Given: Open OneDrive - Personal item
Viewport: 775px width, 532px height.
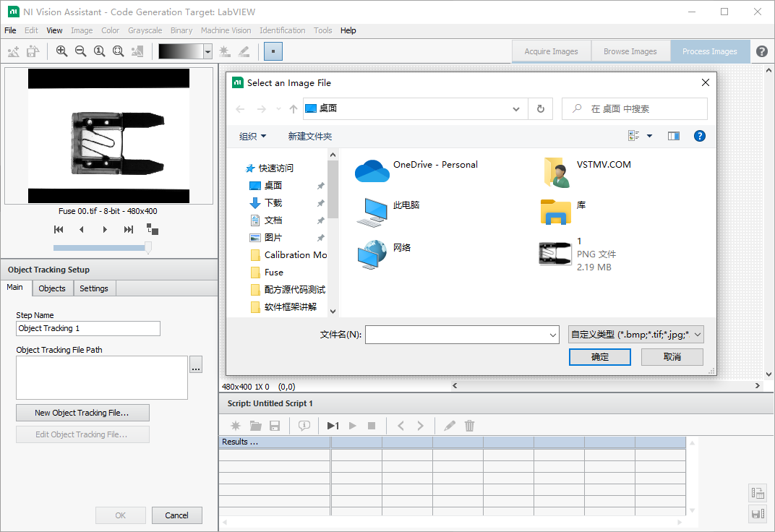Looking at the screenshot, I should coord(416,171).
